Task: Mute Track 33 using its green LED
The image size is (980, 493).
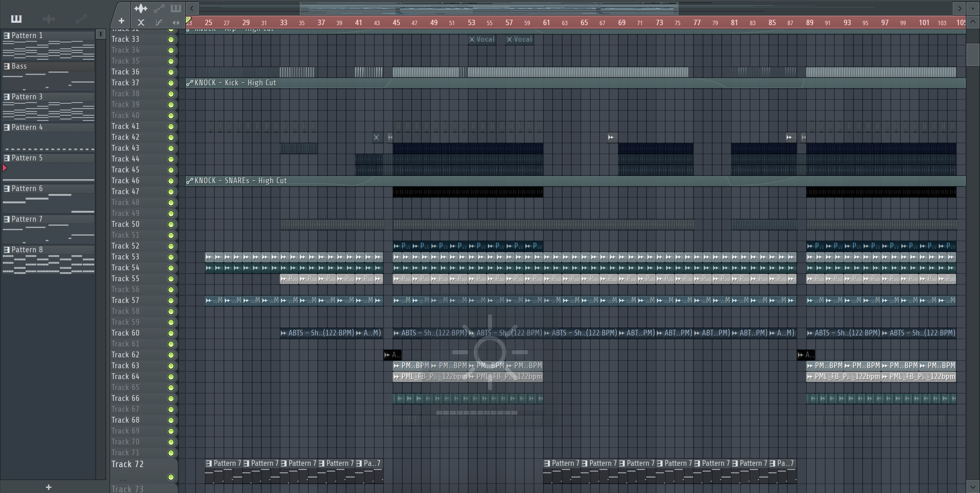Action: coord(171,39)
